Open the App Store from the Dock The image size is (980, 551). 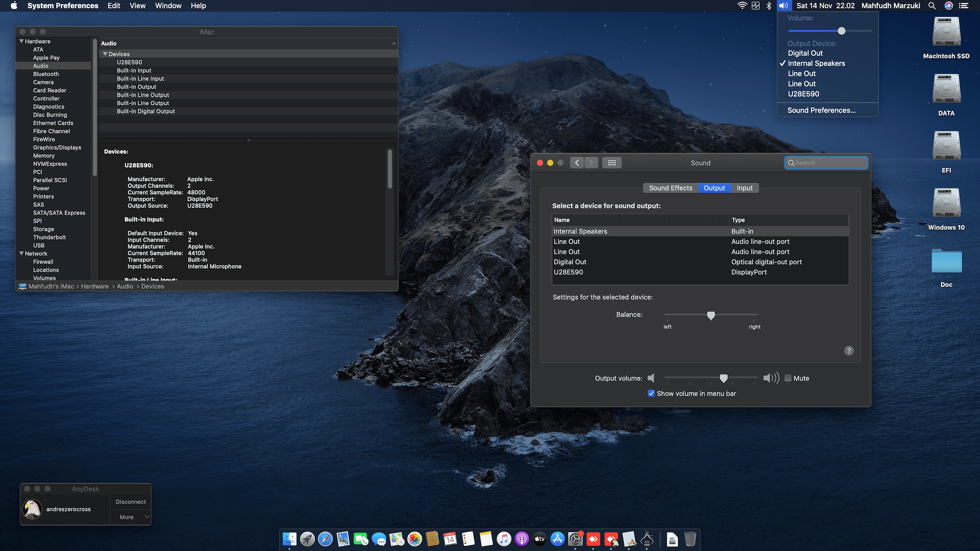558,540
